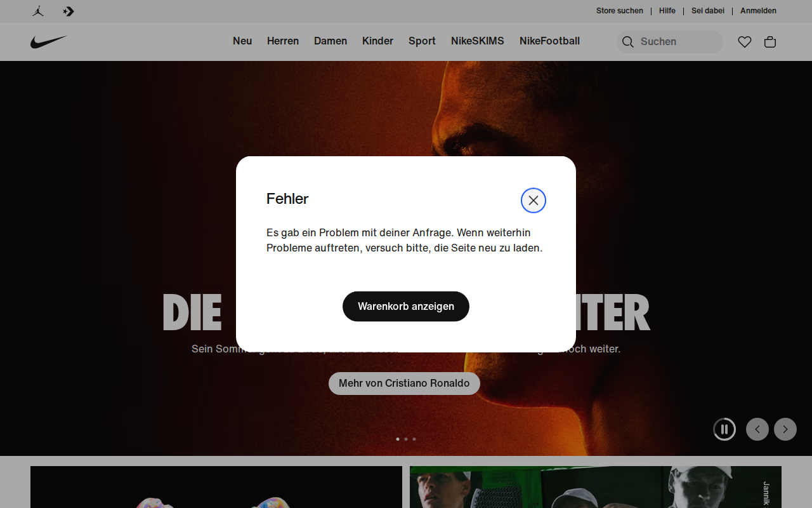The image size is (812, 508).
Task: Focus the Suchen search field
Action: click(x=670, y=42)
